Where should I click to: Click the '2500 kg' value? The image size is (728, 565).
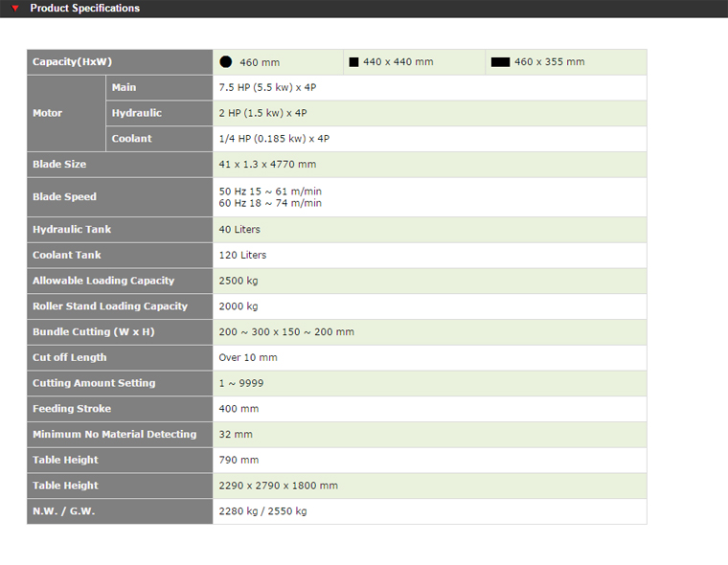[x=239, y=281]
